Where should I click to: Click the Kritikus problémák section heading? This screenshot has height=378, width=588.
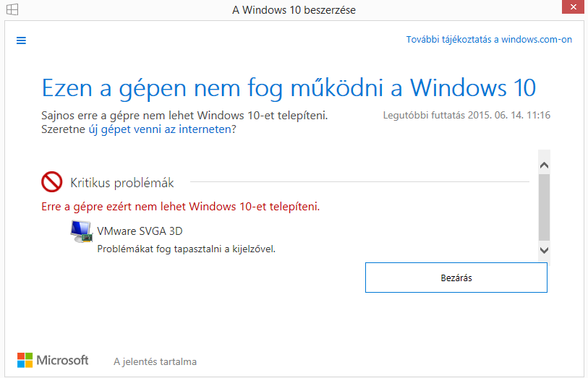click(122, 183)
